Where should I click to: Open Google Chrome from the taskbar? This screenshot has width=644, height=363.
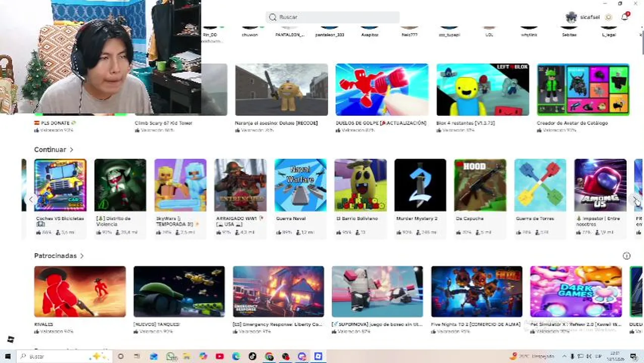point(269,356)
